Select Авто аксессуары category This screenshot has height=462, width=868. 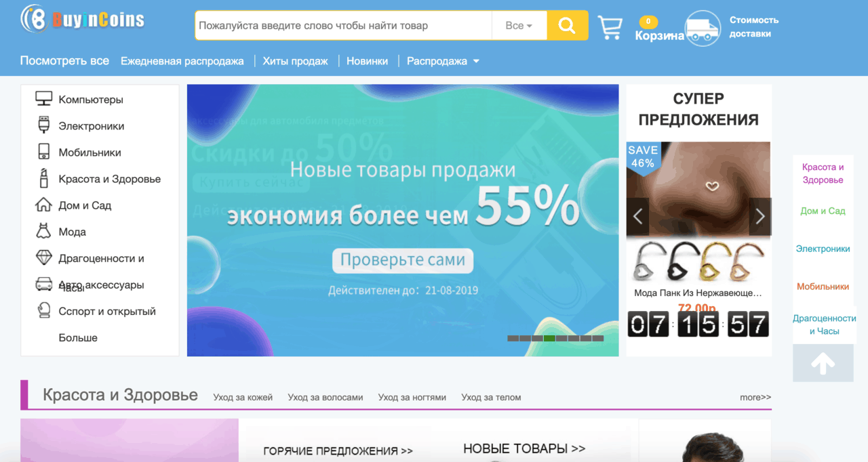102,285
